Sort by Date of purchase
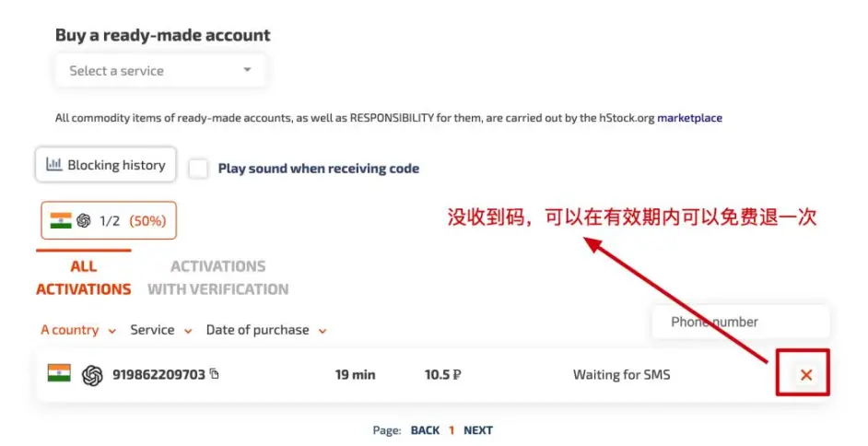This screenshot has width=868, height=446. [266, 330]
